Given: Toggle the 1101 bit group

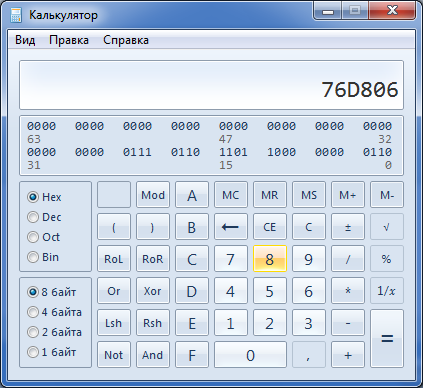Looking at the screenshot, I should 233,152.
